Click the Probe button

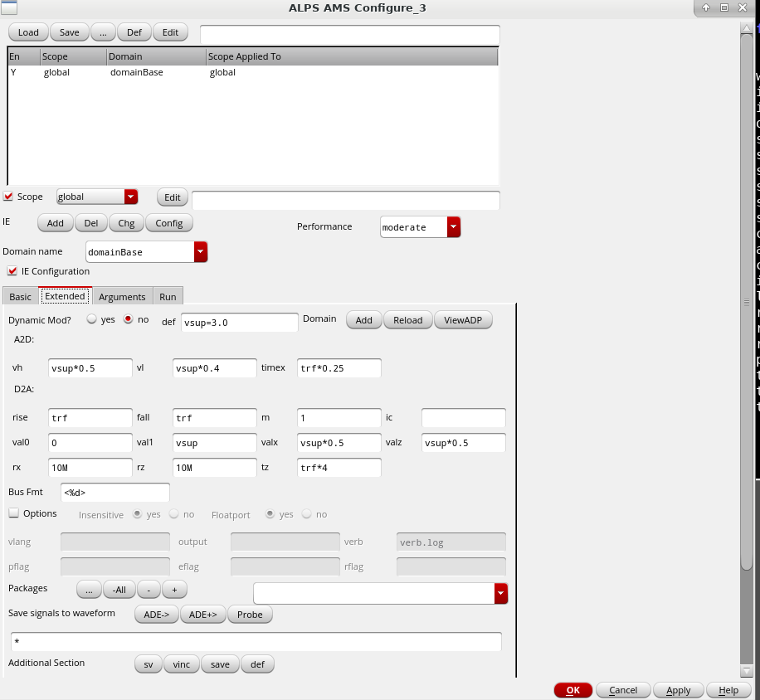(x=250, y=615)
